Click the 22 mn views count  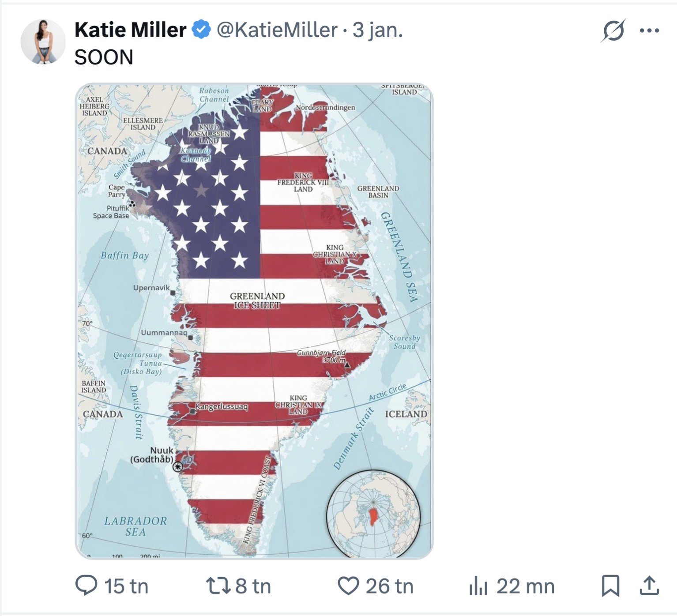525,586
